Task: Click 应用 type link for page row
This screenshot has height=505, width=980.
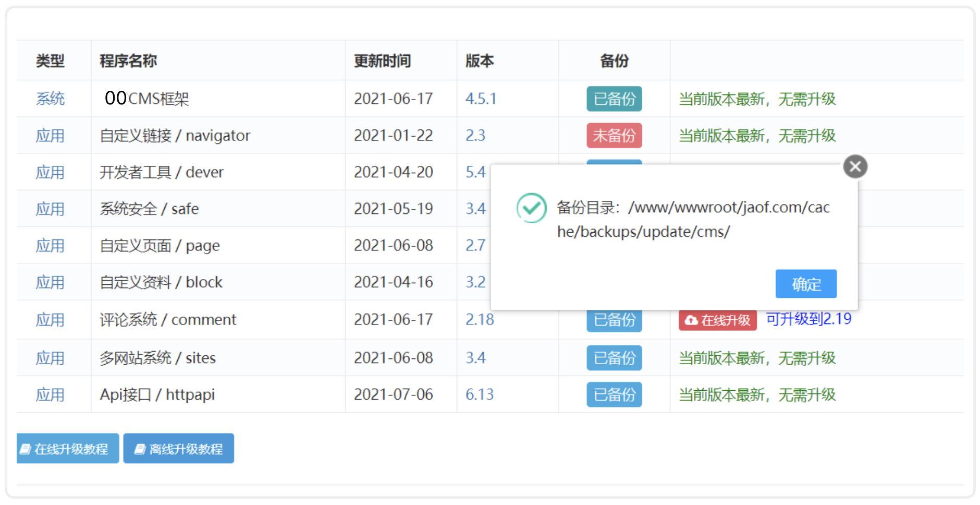Action: click(50, 245)
